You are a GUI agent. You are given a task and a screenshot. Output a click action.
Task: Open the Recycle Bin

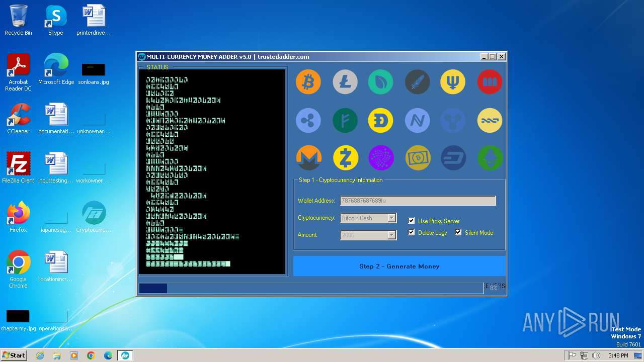(x=18, y=20)
